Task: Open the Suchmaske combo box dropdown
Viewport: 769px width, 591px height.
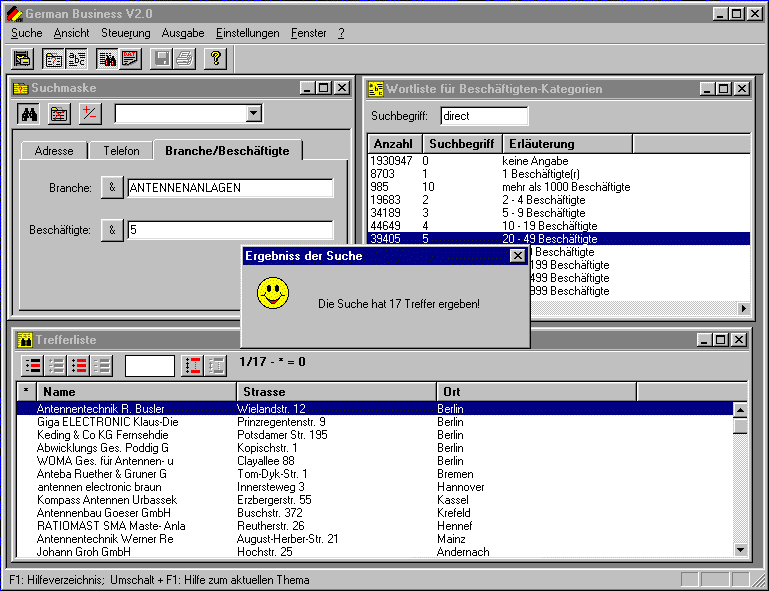Action: coord(254,114)
